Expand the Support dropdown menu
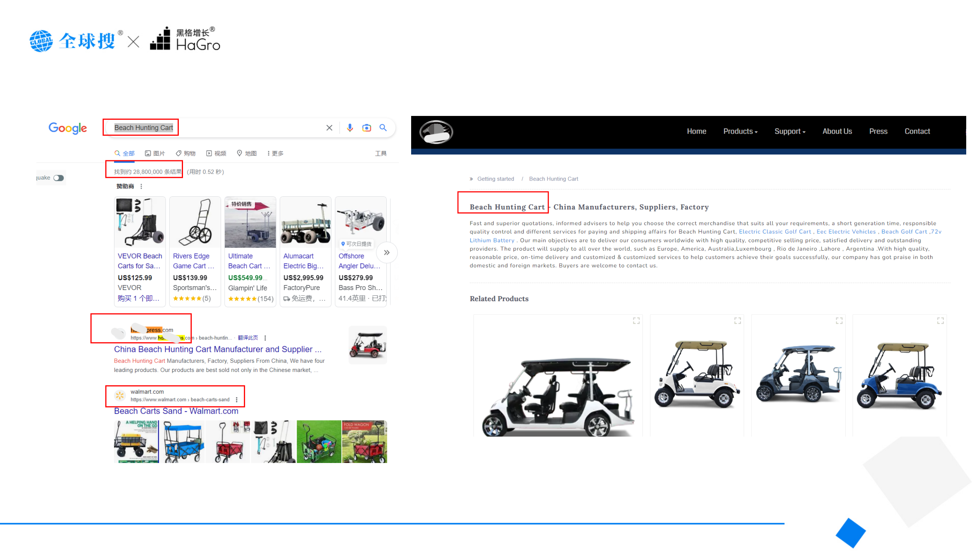 tap(789, 131)
